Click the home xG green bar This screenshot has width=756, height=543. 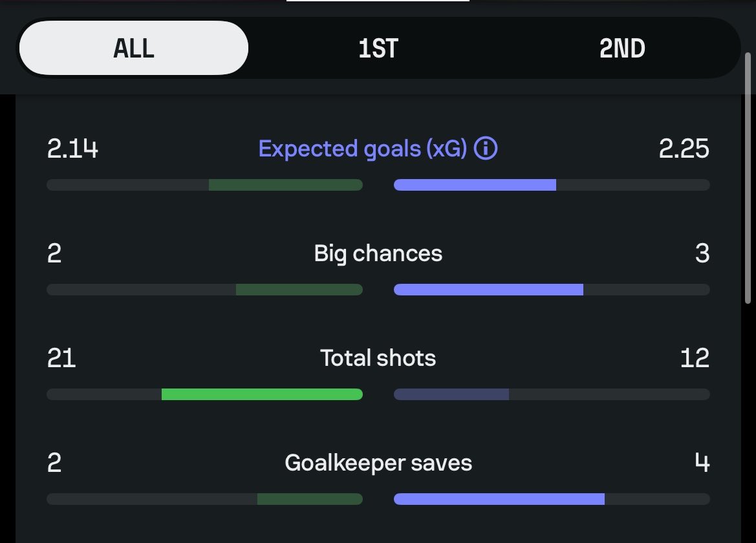click(285, 185)
